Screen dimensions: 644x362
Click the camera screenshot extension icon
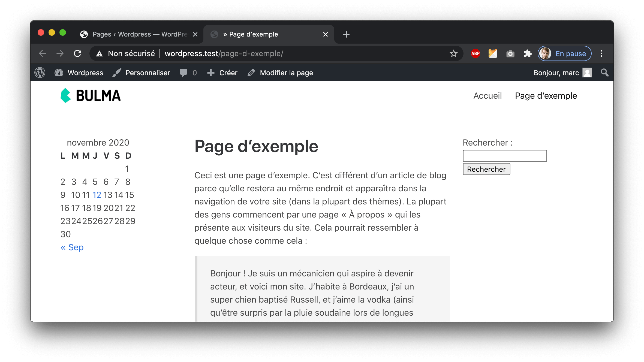[x=510, y=53]
